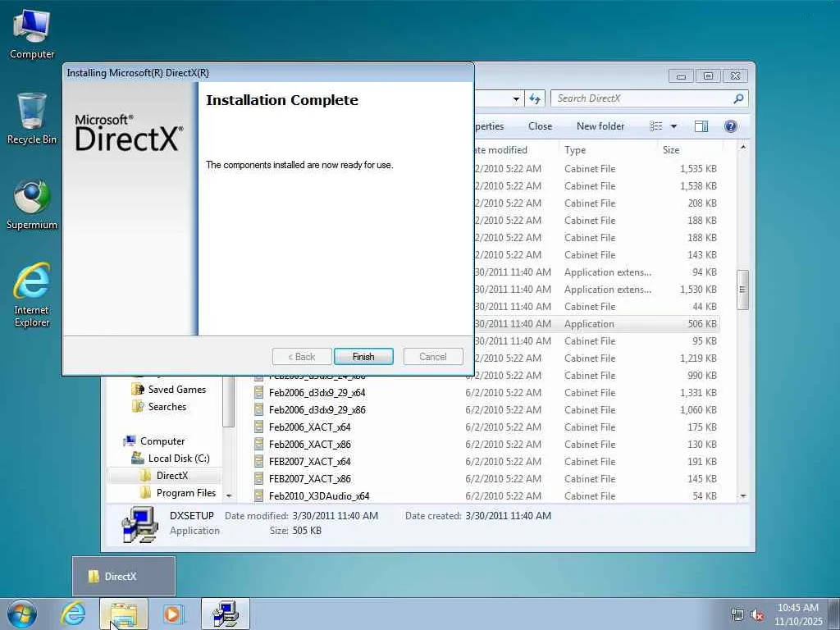Click the 1,530 KB Application extension row
Screen dimensions: 840x630
click(x=596, y=290)
